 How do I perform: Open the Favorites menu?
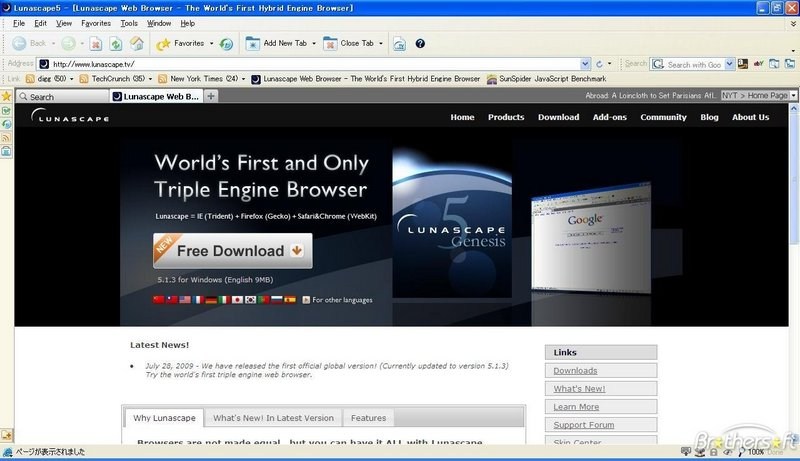tap(96, 23)
